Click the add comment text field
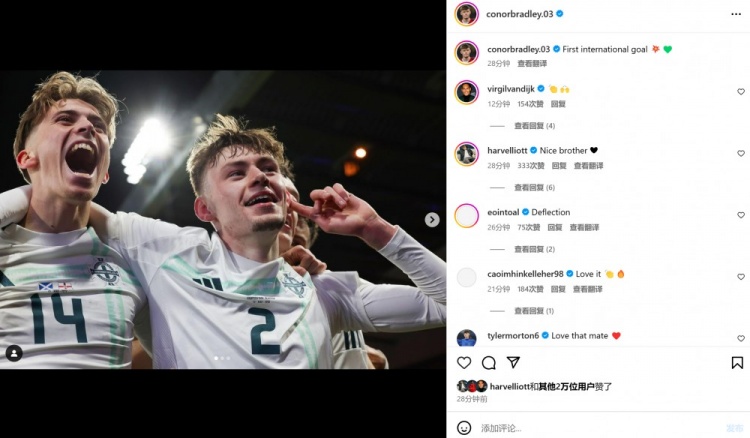 [590, 427]
